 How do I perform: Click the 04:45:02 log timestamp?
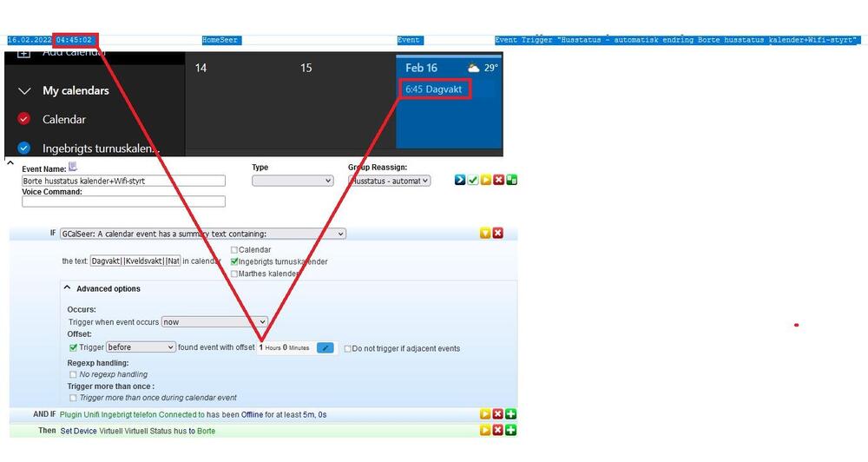74,40
